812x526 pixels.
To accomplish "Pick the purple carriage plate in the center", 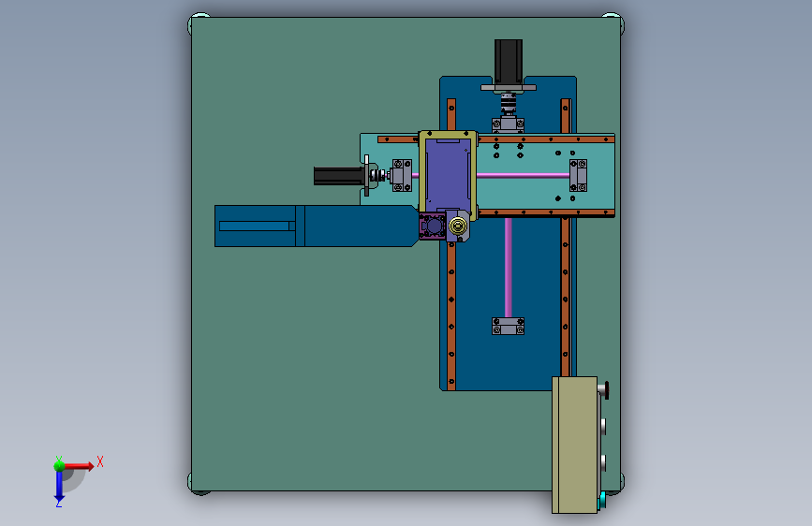I will (x=448, y=175).
